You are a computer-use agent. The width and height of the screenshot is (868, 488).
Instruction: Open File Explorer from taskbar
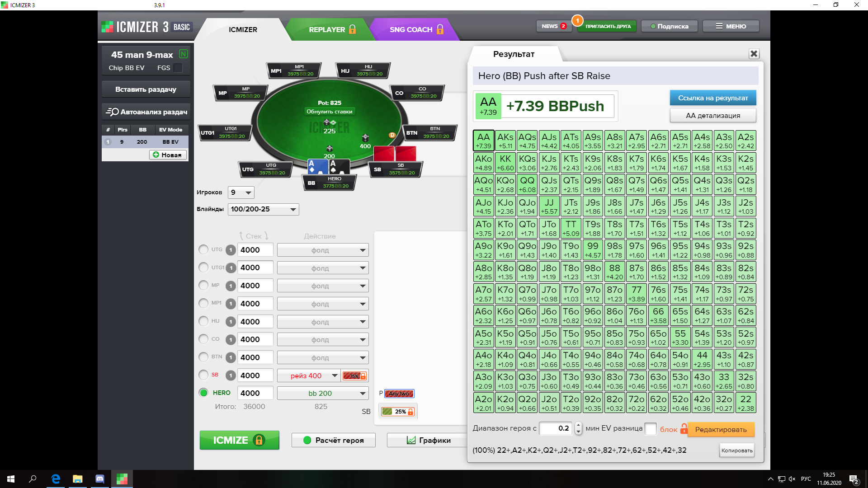(78, 479)
